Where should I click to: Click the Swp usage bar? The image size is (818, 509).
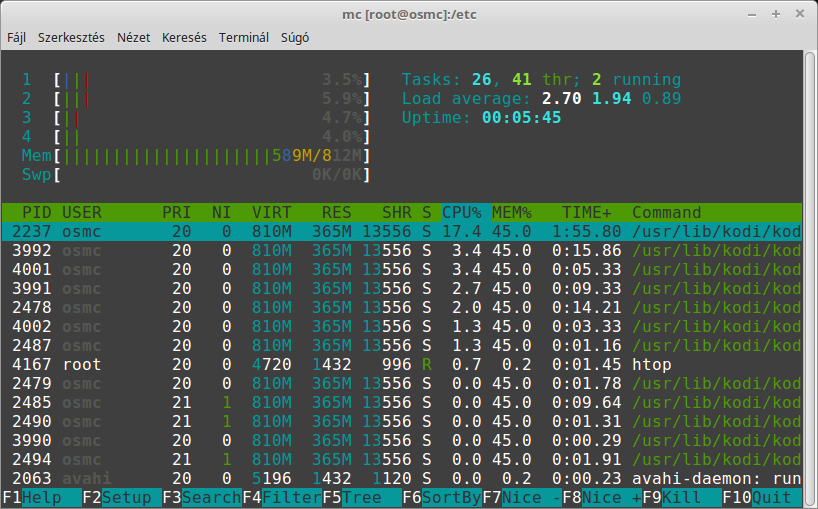click(196, 175)
